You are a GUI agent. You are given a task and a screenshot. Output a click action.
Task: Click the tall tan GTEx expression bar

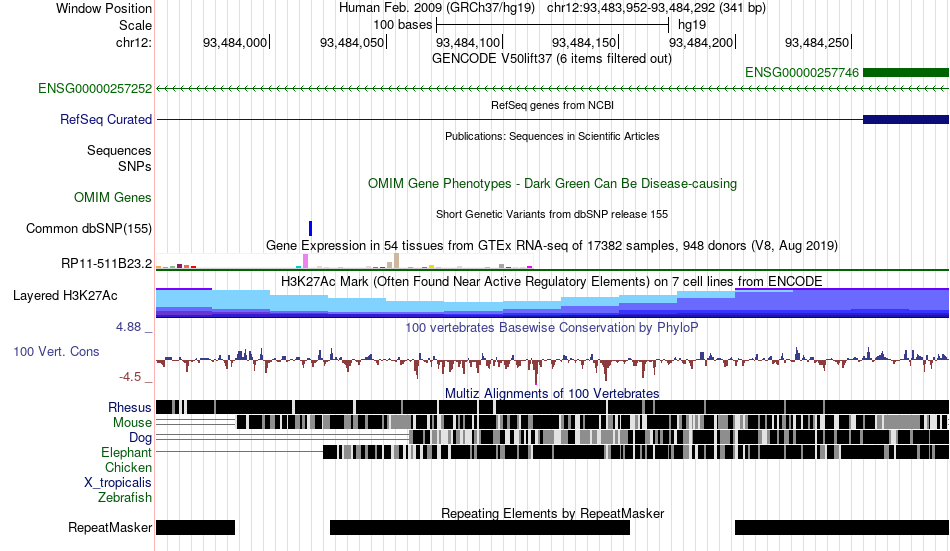[x=396, y=261]
